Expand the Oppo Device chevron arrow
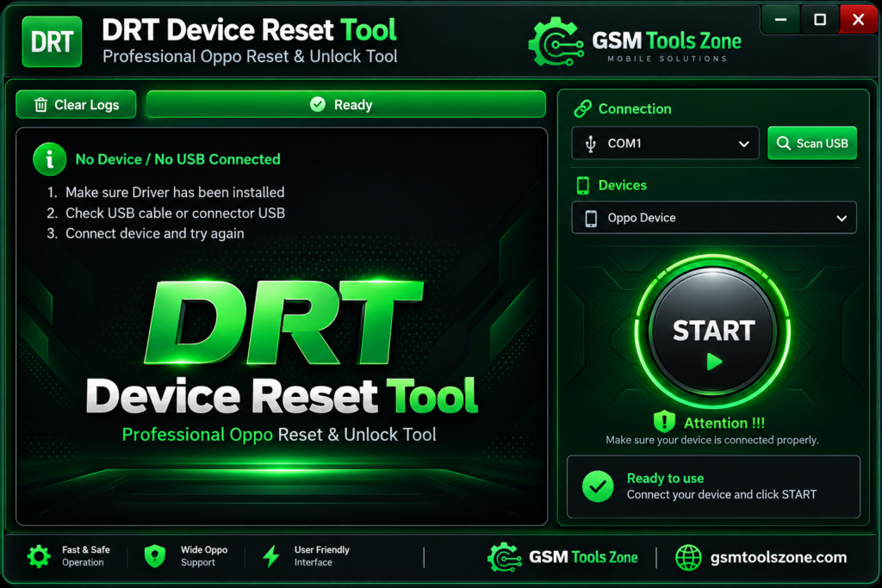The image size is (882, 588). point(842,218)
